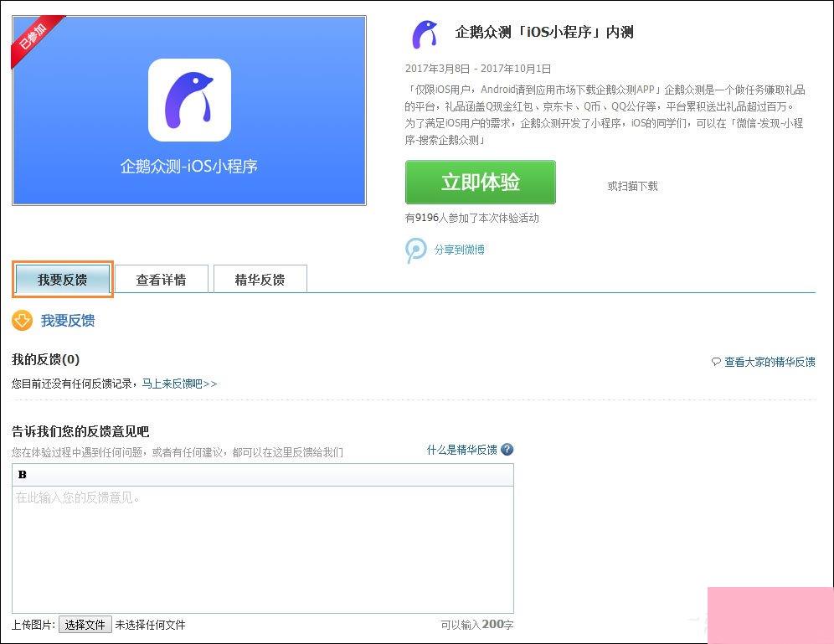Viewport: 834px width, 644px height.
Task: Click the 告诉我们您的反馈意见吧 heading
Action: tap(80, 431)
